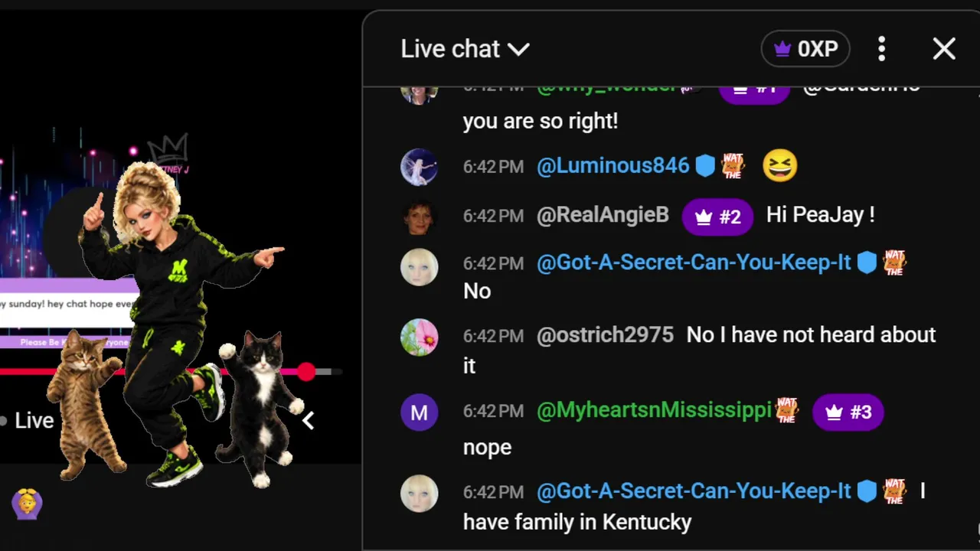This screenshot has width=980, height=551.
Task: Click the 0XP crown badge
Action: click(805, 49)
